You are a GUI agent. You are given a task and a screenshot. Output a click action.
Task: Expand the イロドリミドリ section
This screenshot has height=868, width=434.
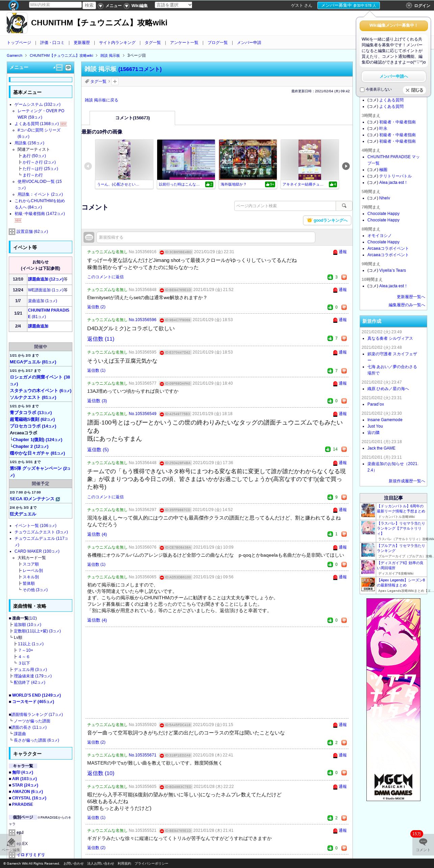[12, 855]
